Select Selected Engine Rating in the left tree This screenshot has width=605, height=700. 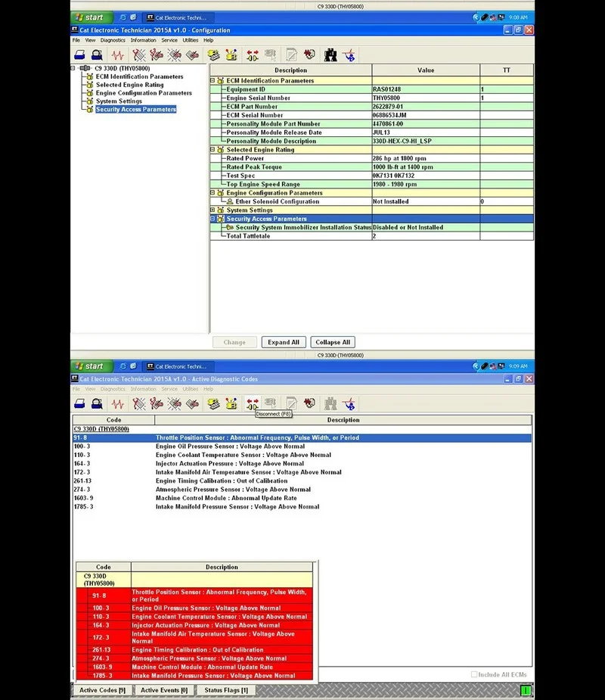130,85
